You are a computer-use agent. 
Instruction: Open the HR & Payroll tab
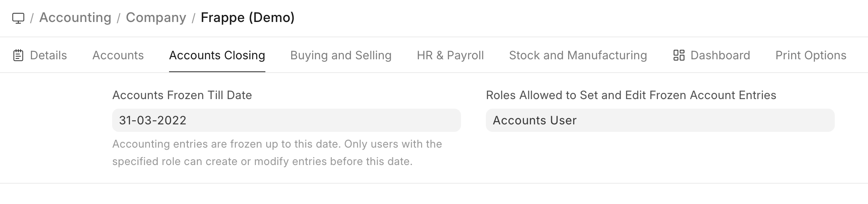450,56
